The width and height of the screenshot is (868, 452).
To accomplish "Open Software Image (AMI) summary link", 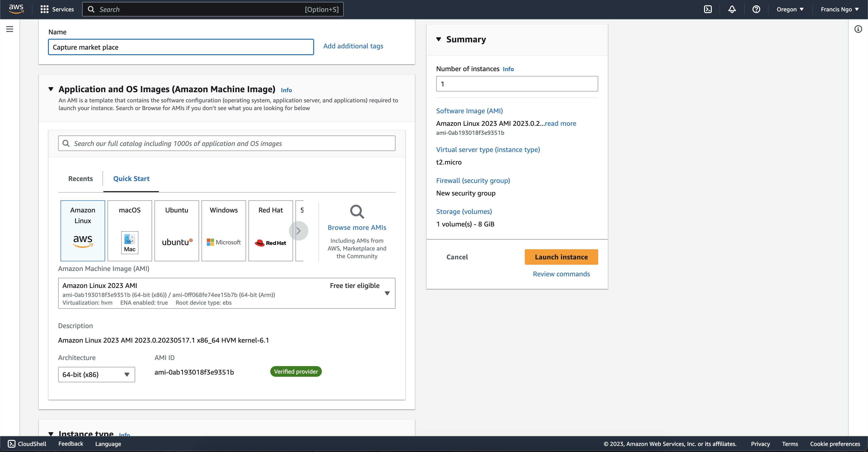I will tap(469, 111).
